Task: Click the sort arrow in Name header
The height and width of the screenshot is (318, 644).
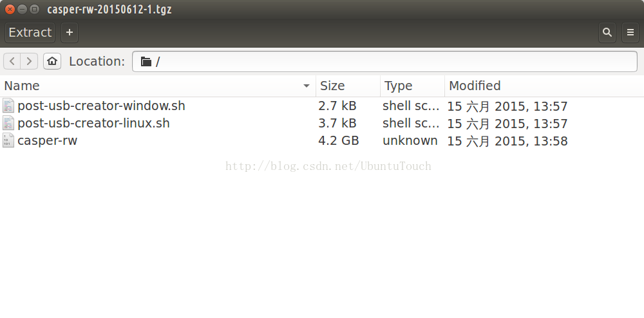Action: pyautogui.click(x=306, y=86)
